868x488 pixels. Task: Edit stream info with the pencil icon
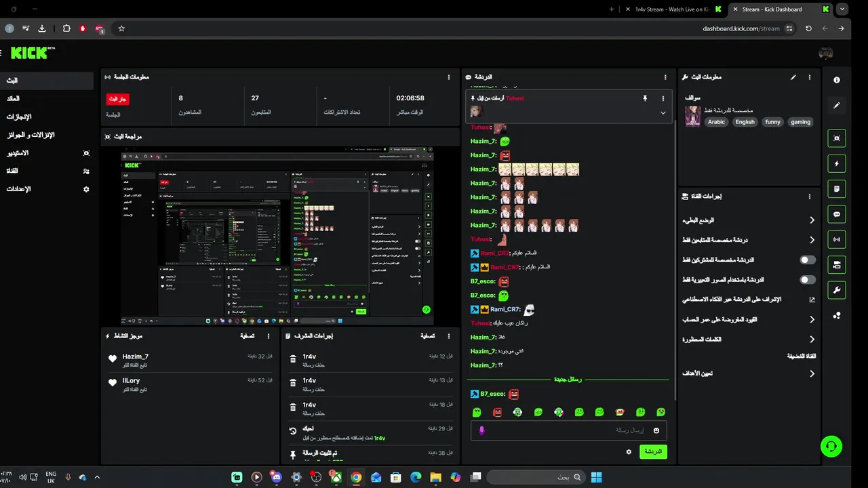pyautogui.click(x=793, y=77)
